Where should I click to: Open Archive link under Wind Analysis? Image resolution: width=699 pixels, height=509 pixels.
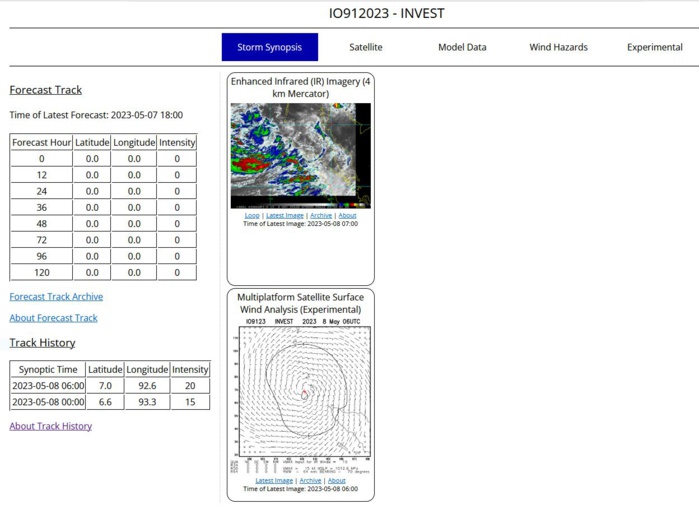pos(311,480)
